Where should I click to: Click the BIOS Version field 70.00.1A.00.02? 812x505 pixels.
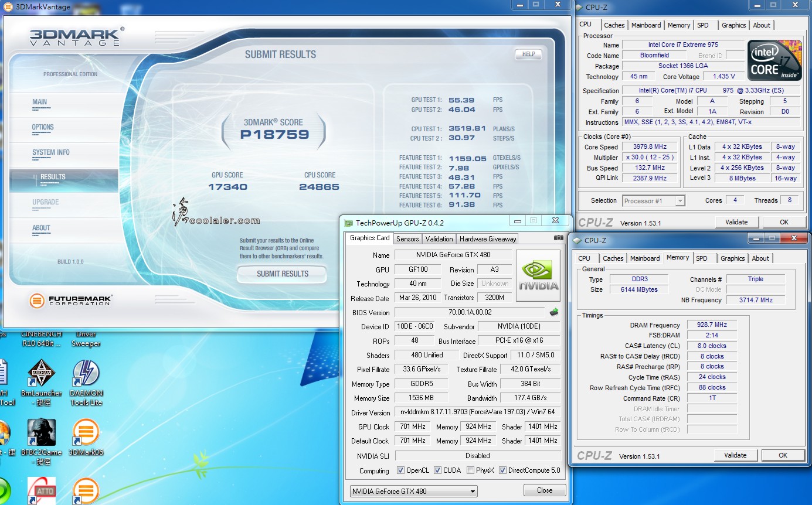(x=470, y=312)
